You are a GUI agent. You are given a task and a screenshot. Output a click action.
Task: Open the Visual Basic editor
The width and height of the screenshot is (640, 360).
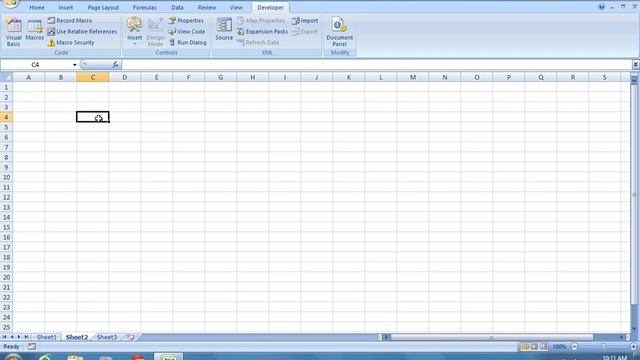click(x=13, y=32)
